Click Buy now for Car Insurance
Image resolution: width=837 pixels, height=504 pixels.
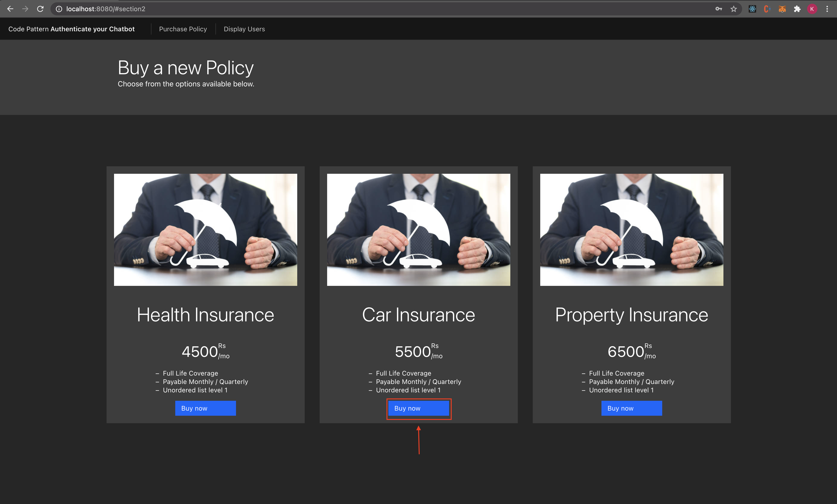418,408
